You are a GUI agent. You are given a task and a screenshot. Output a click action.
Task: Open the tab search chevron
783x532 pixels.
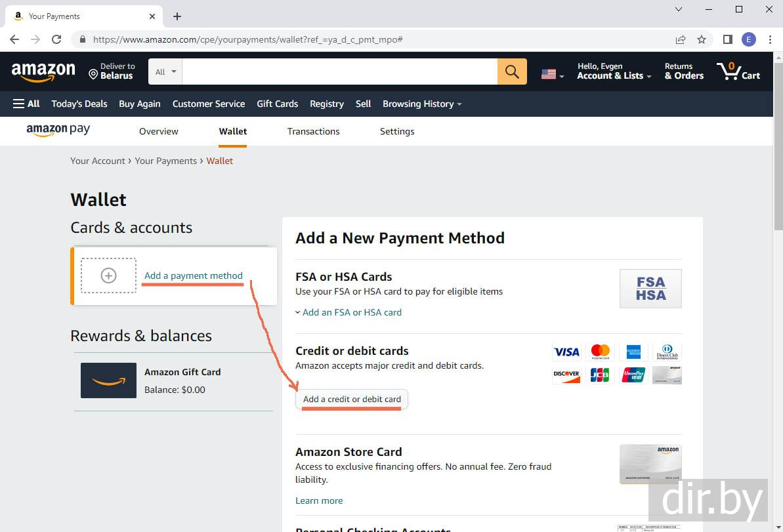pos(679,9)
